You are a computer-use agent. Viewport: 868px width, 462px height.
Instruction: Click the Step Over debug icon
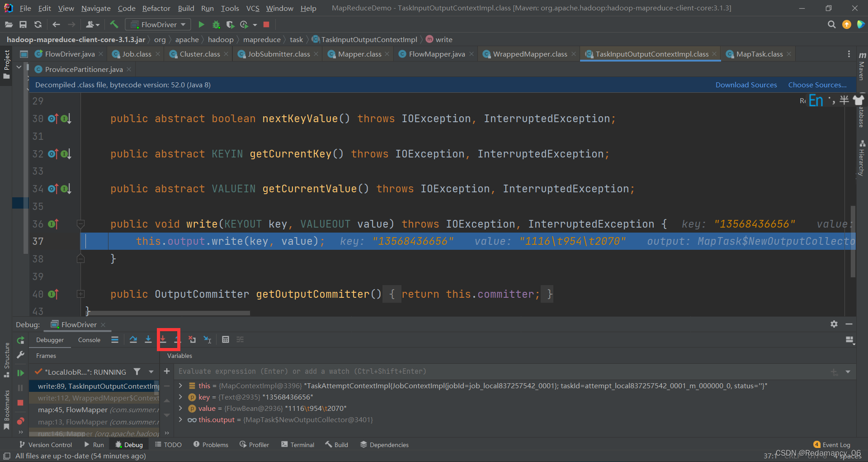click(x=133, y=339)
